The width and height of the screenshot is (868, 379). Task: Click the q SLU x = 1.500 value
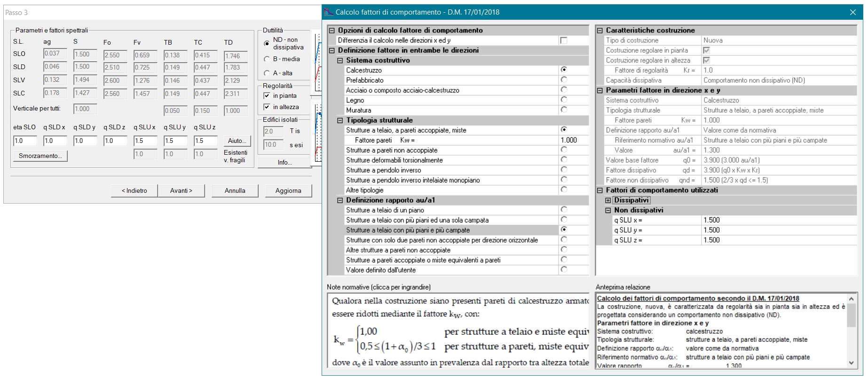pyautogui.click(x=779, y=220)
